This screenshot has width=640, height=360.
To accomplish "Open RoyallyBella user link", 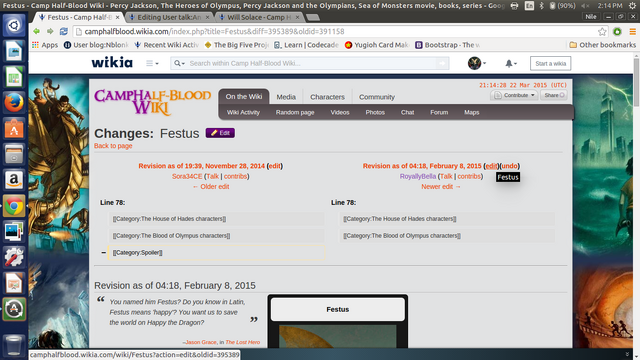I will 418,176.
